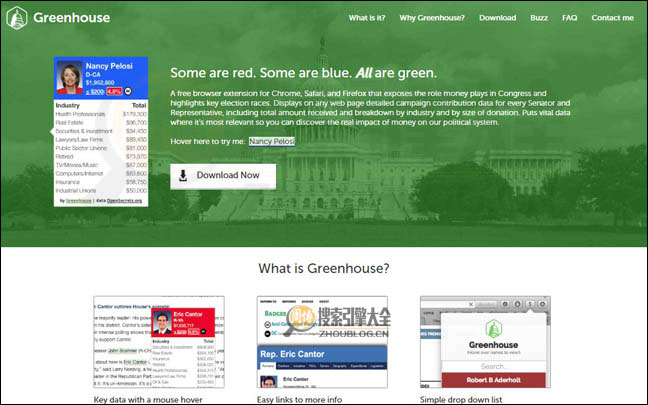Click Nancy Pelosi's portrait photo in the card
The image size is (648, 405).
click(x=69, y=78)
